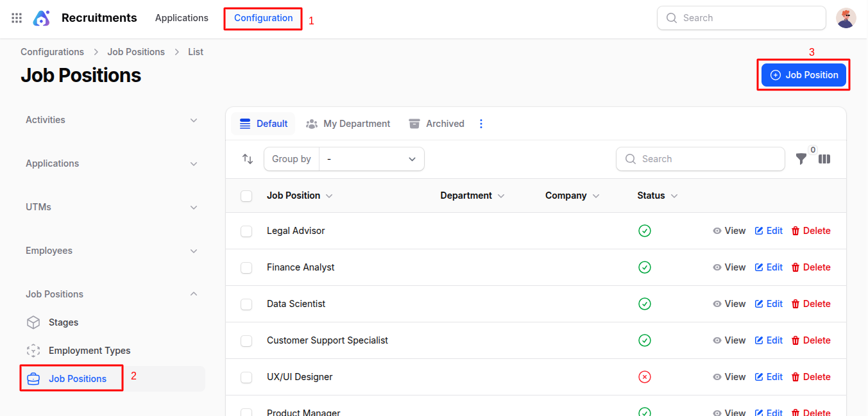868x416 pixels.
Task: Click the sort arrows icon near Group by
Action: (x=248, y=159)
